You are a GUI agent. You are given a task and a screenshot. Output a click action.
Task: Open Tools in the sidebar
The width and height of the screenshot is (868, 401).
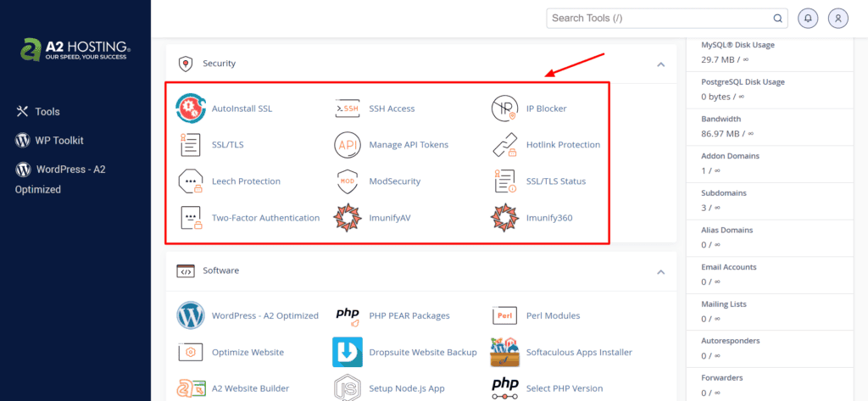37,111
